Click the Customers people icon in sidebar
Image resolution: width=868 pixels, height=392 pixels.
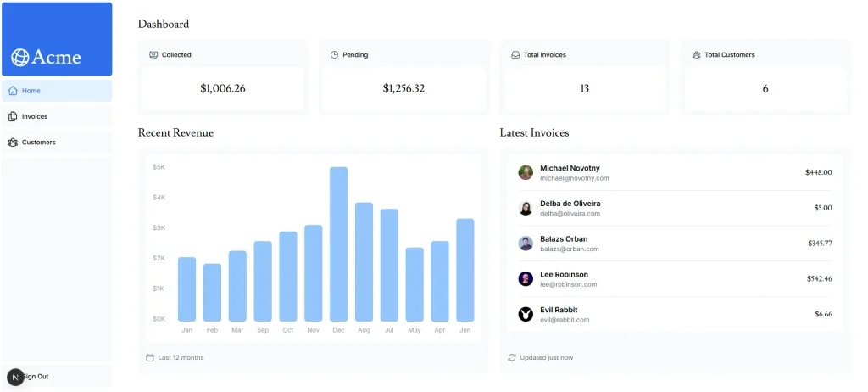pos(13,143)
